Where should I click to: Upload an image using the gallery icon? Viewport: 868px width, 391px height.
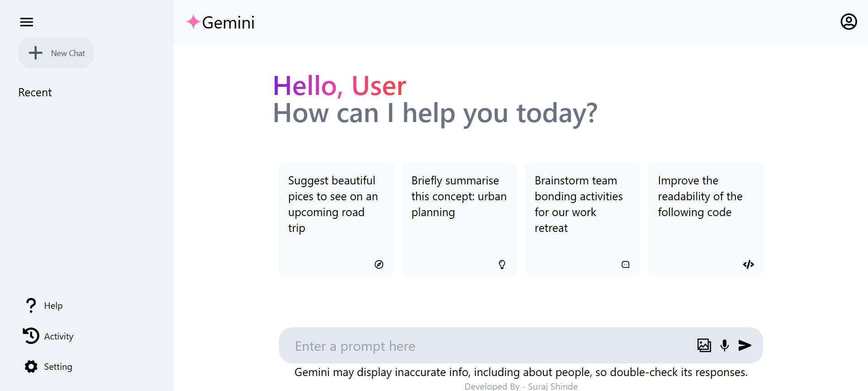(704, 345)
